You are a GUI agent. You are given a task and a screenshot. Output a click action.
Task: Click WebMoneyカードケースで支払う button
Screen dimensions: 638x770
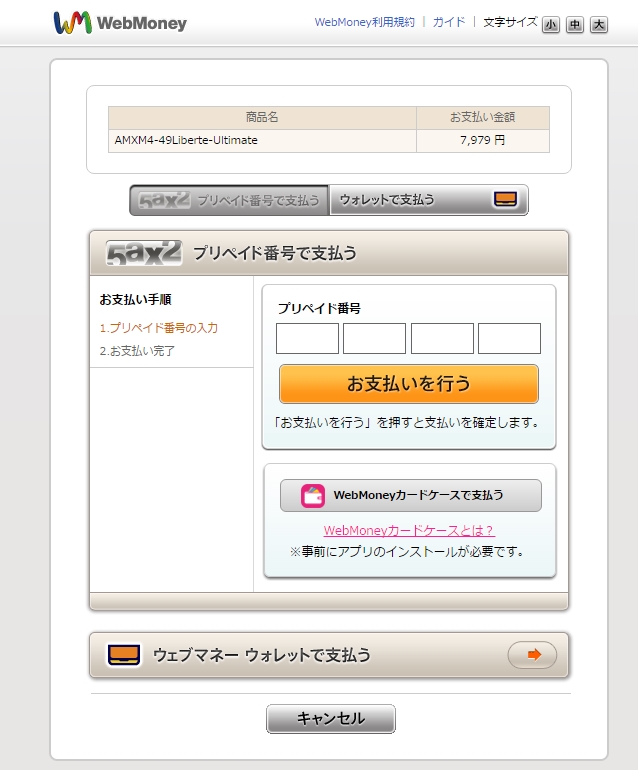(x=411, y=495)
